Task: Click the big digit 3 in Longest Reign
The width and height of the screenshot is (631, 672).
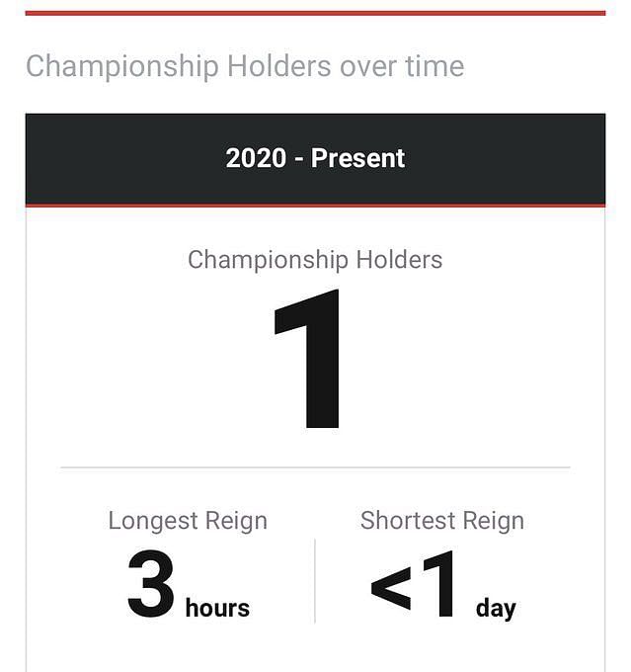Action: click(x=151, y=584)
